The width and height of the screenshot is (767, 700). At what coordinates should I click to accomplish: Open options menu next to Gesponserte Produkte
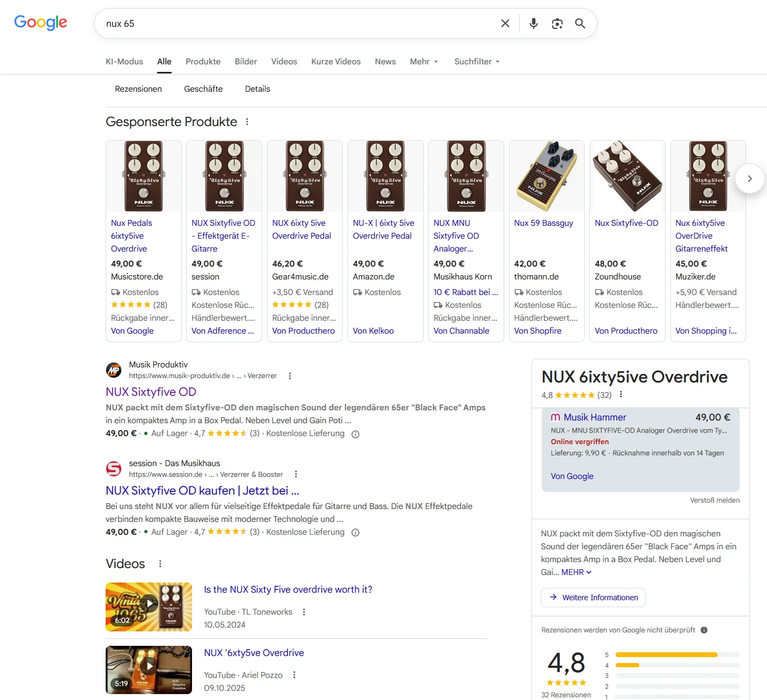(247, 122)
